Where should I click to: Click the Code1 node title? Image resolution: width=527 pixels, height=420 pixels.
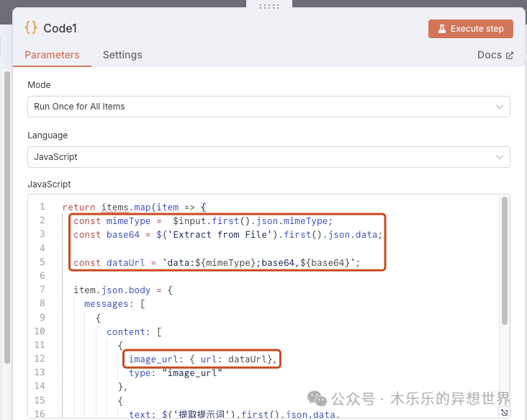pyautogui.click(x=60, y=28)
